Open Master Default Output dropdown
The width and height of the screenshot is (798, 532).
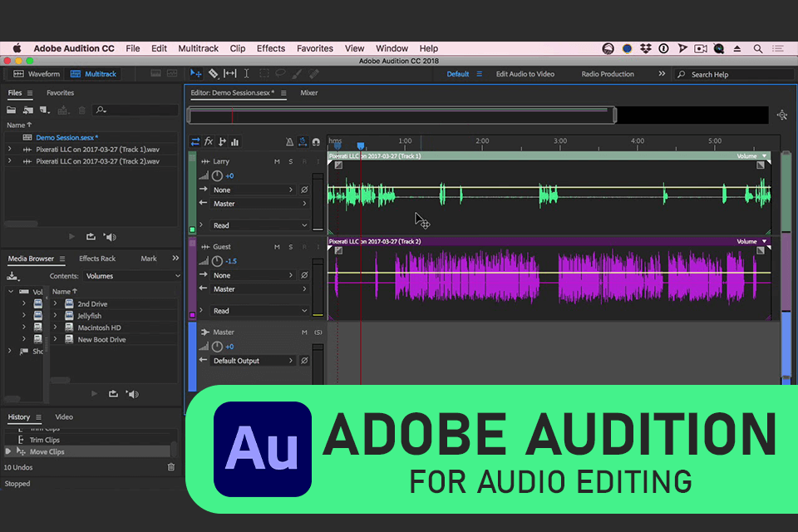(x=254, y=361)
